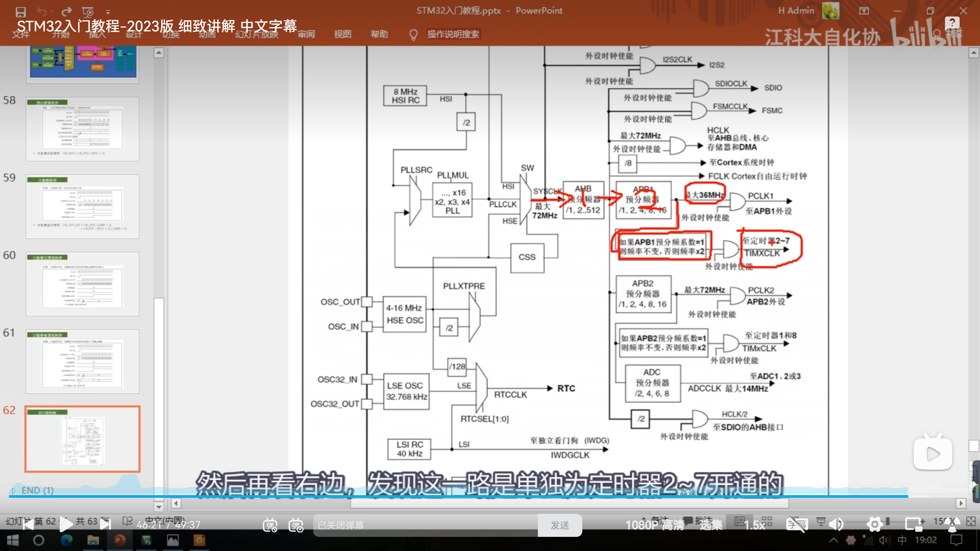Viewport: 980px width, 551px height.
Task: Expand the 1.5x playback speed menu
Action: click(x=754, y=525)
